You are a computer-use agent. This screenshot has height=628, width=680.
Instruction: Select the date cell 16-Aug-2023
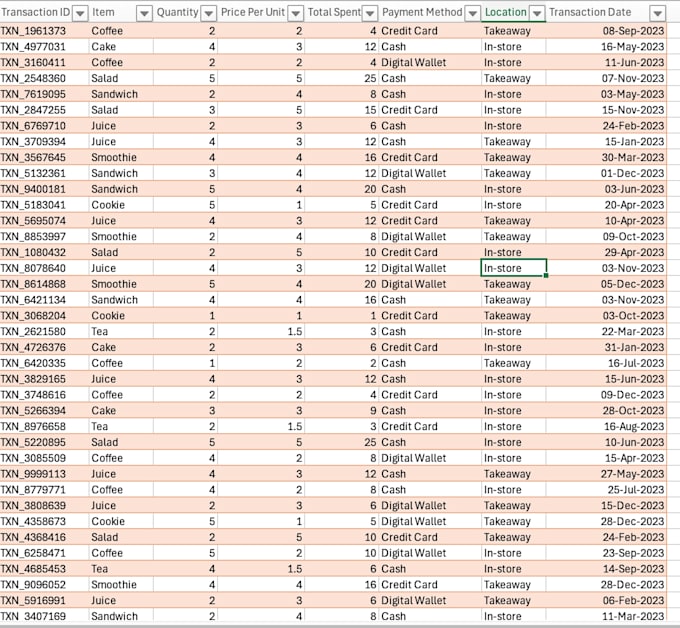(606, 426)
